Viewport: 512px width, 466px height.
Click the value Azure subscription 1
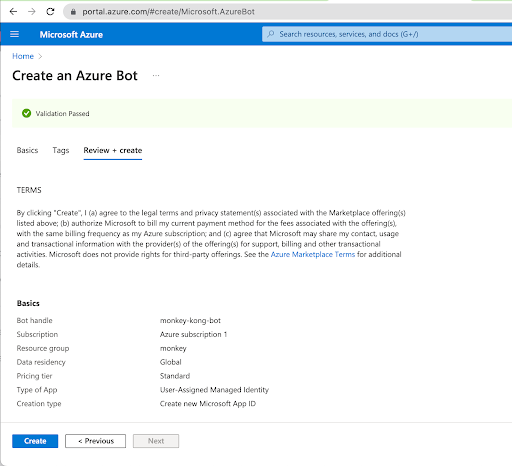click(193, 334)
